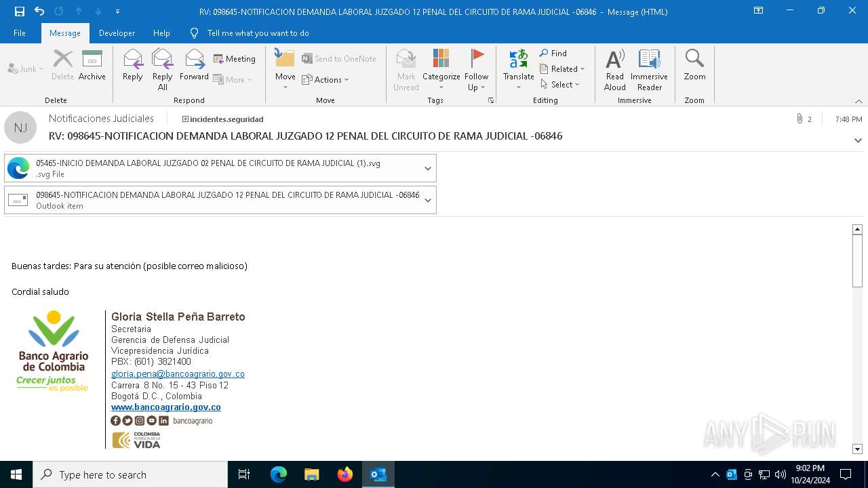Click Reply All

tap(163, 69)
